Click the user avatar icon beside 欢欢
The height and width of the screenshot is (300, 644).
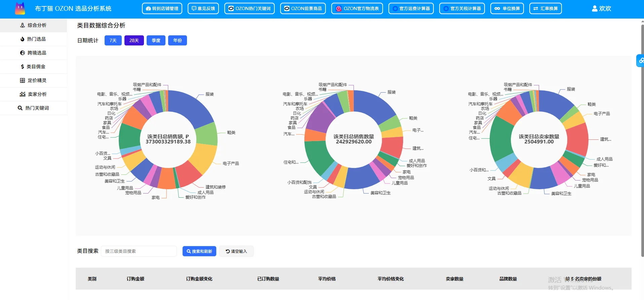click(x=595, y=8)
